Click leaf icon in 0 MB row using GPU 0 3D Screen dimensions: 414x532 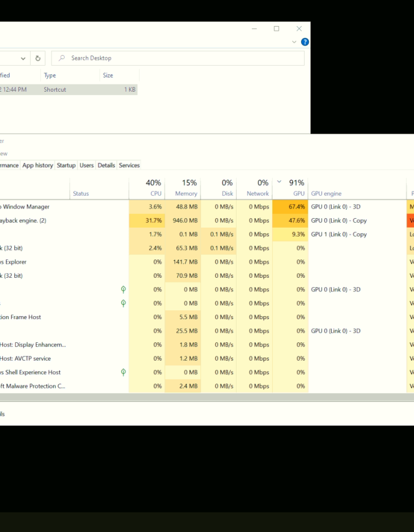(x=124, y=290)
